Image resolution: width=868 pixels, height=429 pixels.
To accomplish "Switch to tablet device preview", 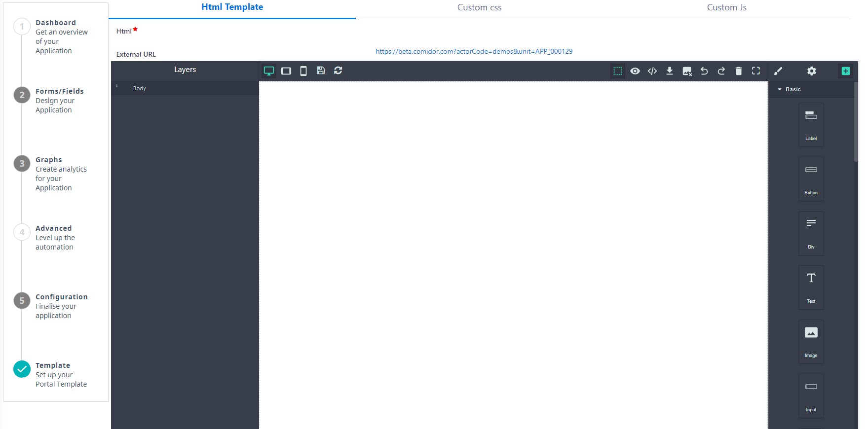I will [286, 71].
